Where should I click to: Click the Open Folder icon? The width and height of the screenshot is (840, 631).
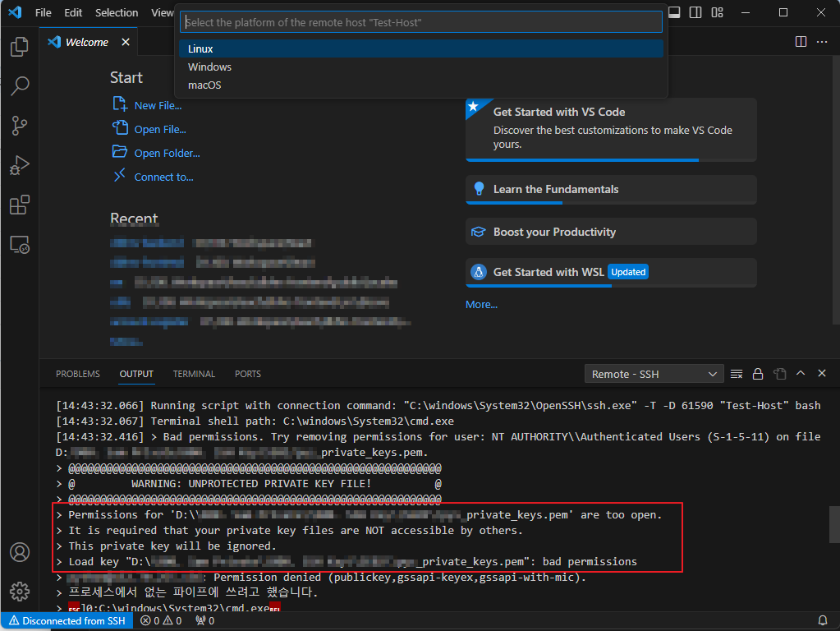[x=119, y=152]
